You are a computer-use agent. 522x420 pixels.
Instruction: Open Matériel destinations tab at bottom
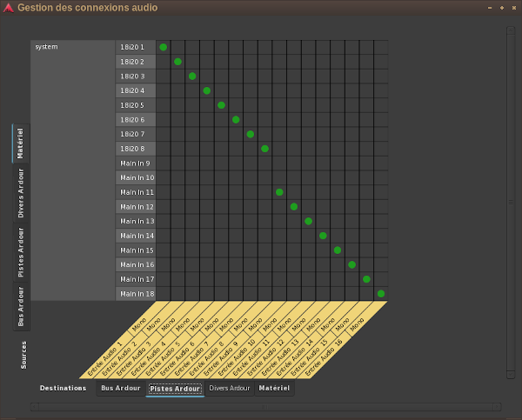click(274, 389)
